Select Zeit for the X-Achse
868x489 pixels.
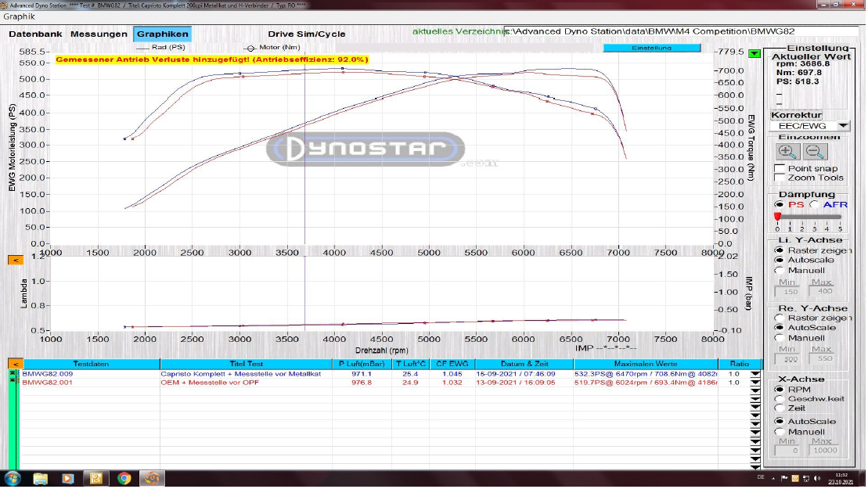(x=780, y=408)
